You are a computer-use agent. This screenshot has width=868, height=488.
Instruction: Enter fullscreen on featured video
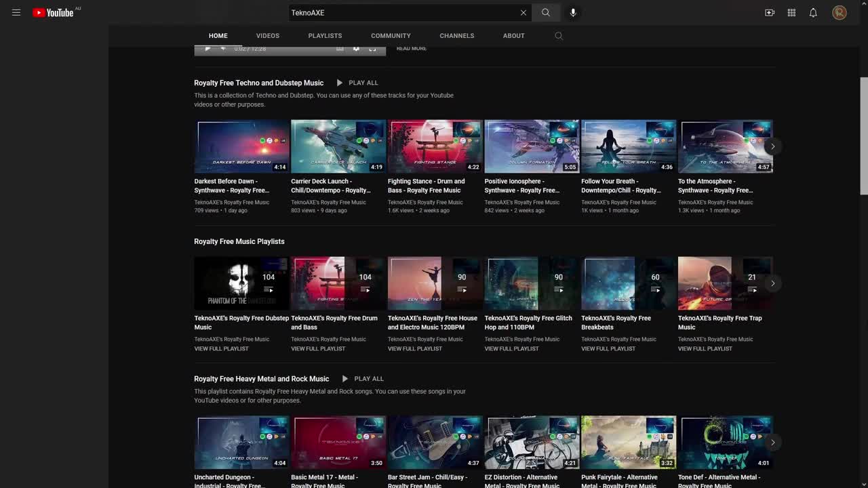(372, 49)
